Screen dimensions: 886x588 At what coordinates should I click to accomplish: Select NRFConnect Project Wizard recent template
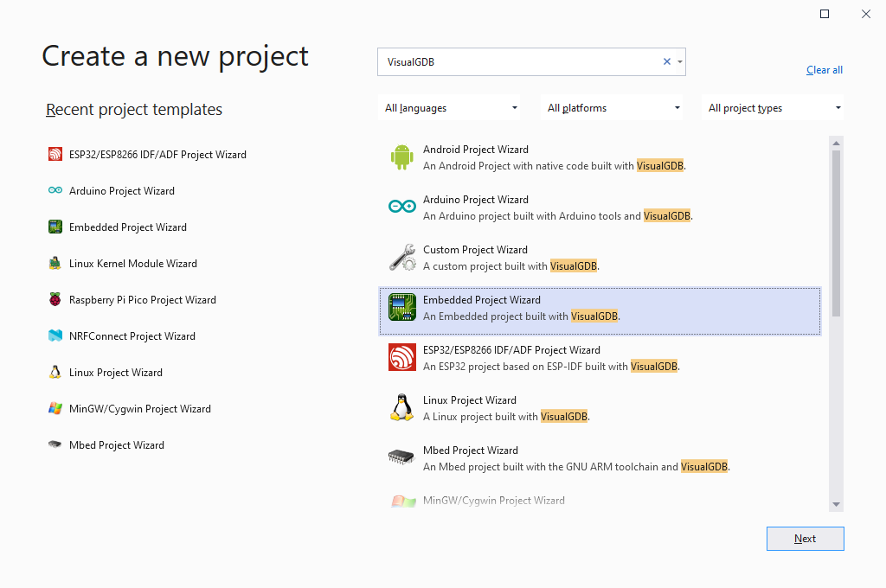click(132, 336)
